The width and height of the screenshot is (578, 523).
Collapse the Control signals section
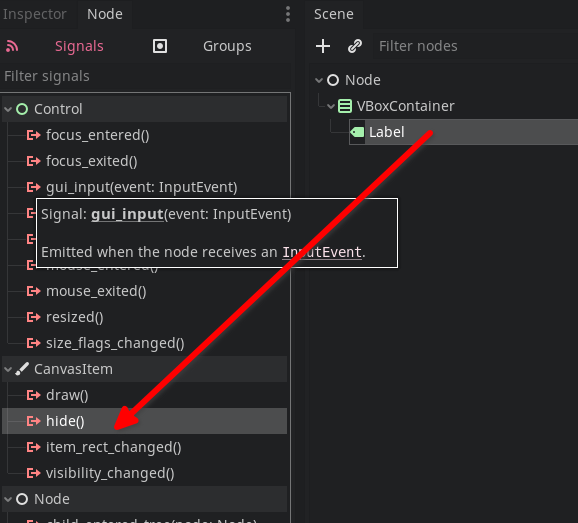(8, 109)
